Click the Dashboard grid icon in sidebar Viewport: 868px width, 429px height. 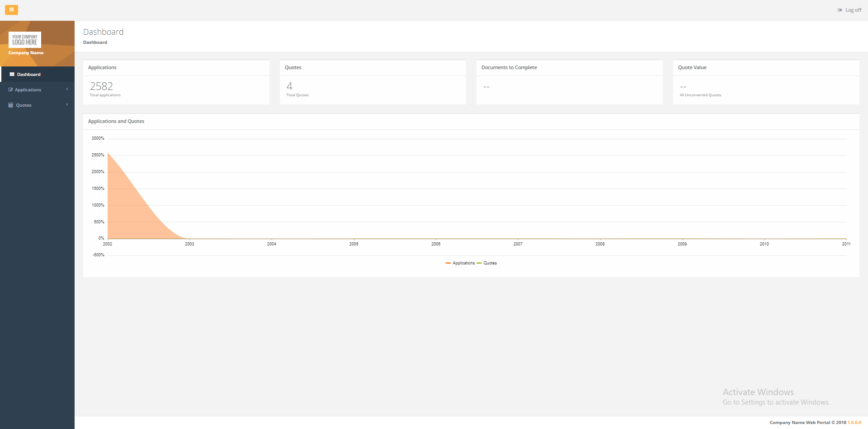[12, 74]
